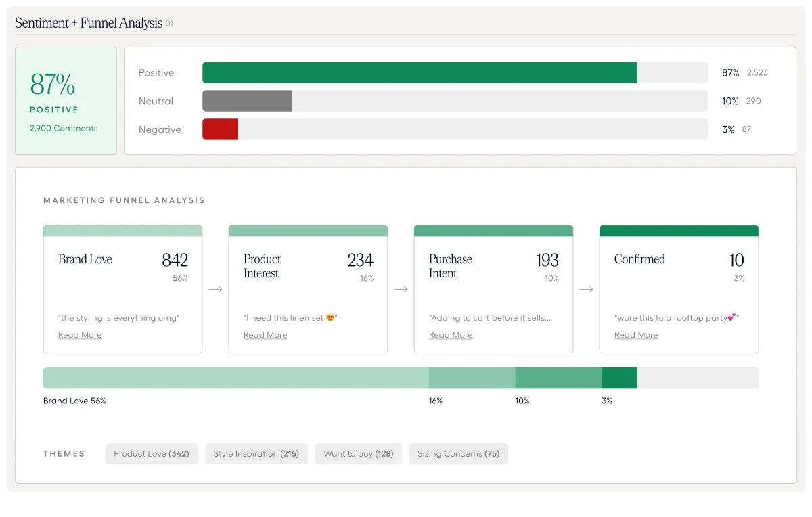This screenshot has width=812, height=517.
Task: Open the Product Interest funnel card
Action: pyautogui.click(x=308, y=289)
